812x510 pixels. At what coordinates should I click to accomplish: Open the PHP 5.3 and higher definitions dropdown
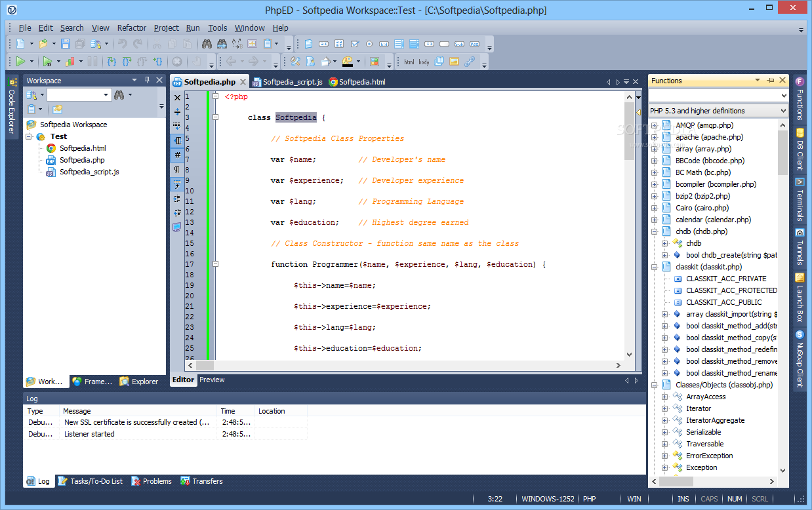click(x=718, y=111)
